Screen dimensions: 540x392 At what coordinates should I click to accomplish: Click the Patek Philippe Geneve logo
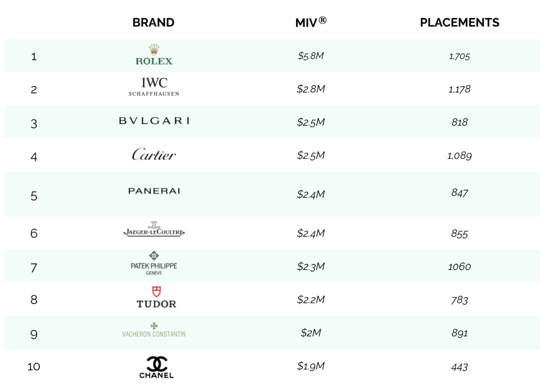(154, 263)
